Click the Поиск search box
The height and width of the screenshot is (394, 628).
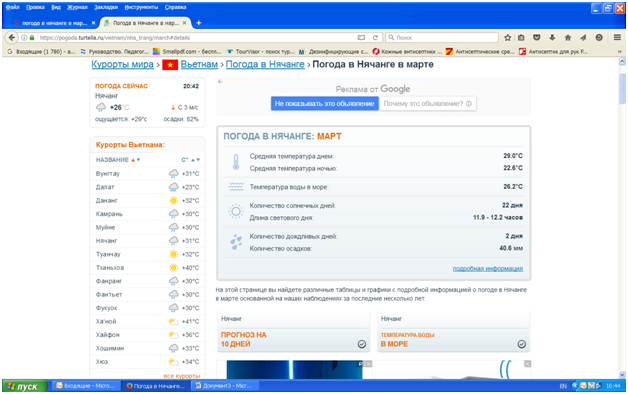click(x=443, y=38)
